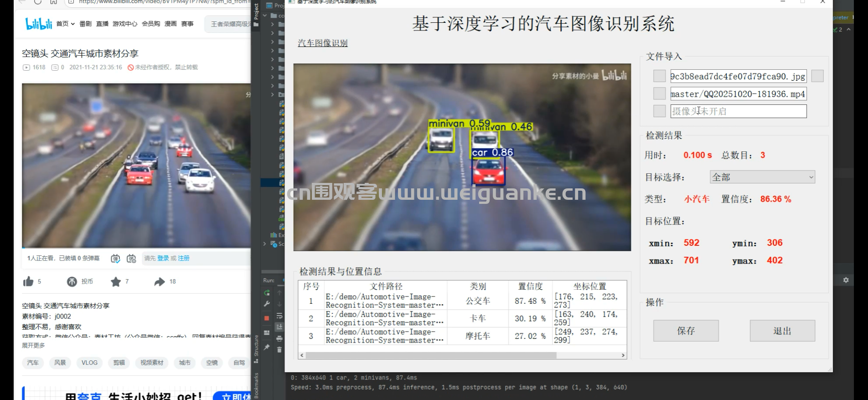Viewport: 868px width, 400px height.
Task: Click the trash icon to clear console
Action: pyautogui.click(x=279, y=349)
